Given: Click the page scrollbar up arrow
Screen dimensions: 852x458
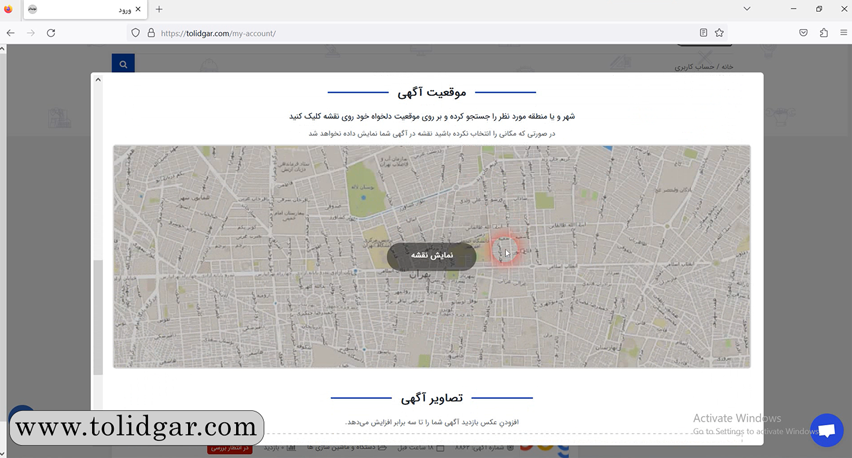Looking at the screenshot, I should 3,49.
